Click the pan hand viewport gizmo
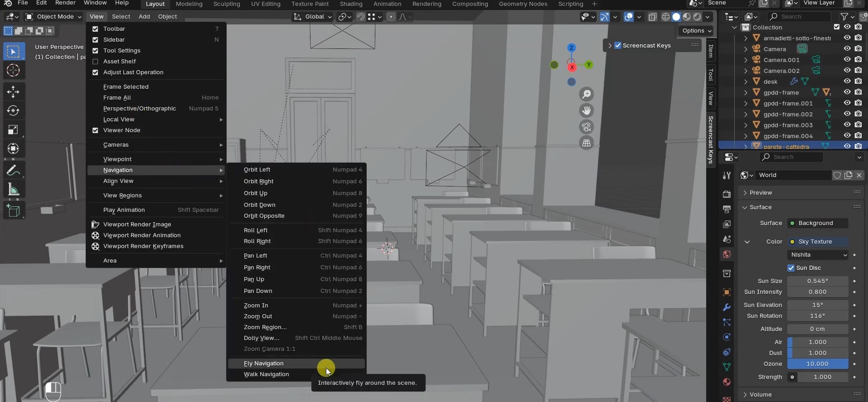Screen dimensions: 868x402 pyautogui.click(x=587, y=110)
